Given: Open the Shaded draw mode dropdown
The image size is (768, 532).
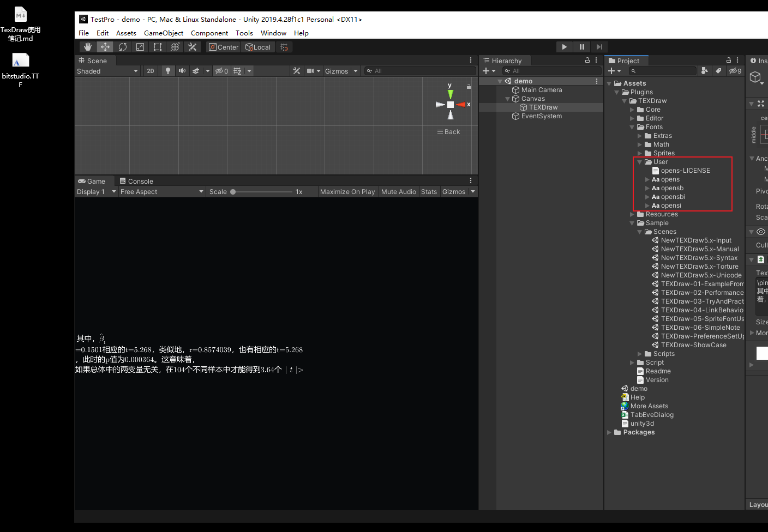Looking at the screenshot, I should coord(107,71).
